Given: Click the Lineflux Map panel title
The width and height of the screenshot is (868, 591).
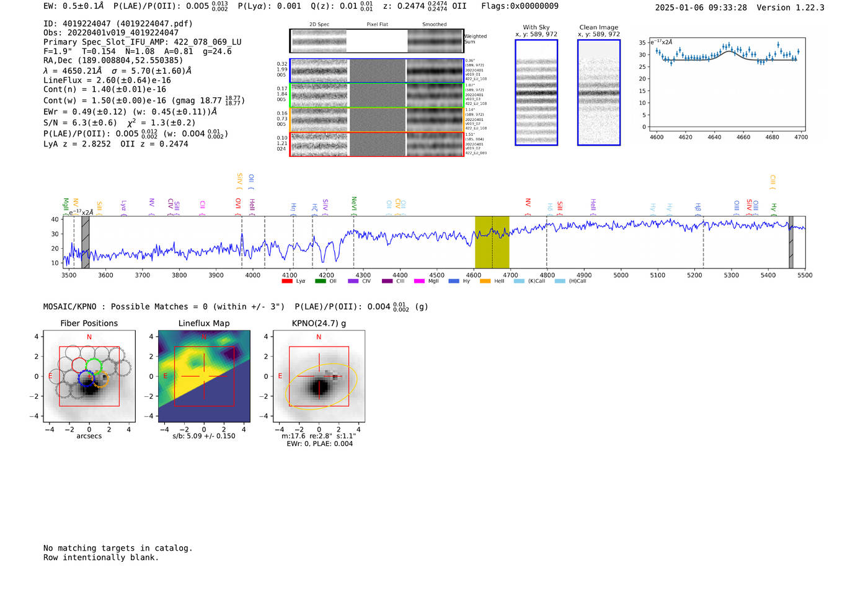Looking at the screenshot, I should coord(204,323).
